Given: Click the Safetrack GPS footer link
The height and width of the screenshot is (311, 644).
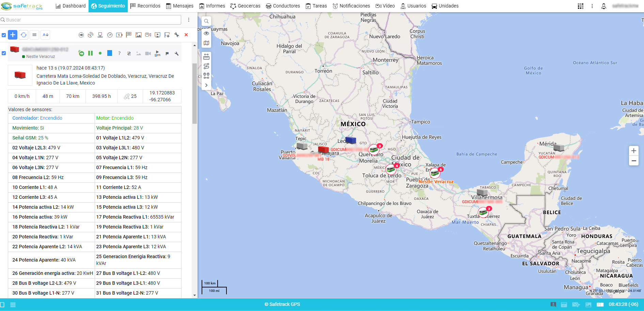Looking at the screenshot, I should 282,304.
